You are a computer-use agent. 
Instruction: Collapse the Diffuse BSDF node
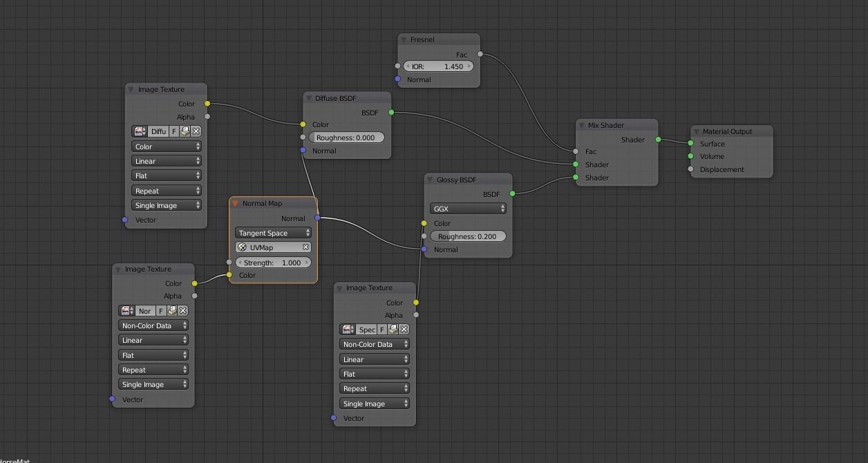pyautogui.click(x=308, y=98)
